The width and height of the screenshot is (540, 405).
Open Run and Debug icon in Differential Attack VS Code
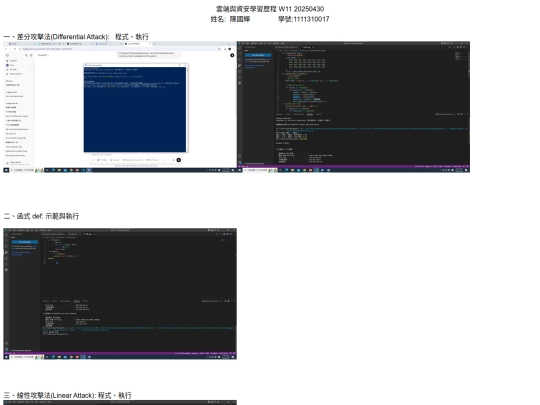point(240,65)
